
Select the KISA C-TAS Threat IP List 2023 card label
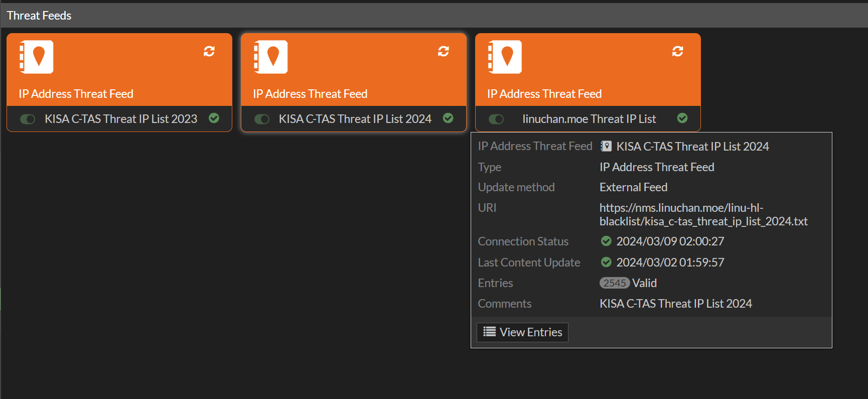(x=121, y=119)
